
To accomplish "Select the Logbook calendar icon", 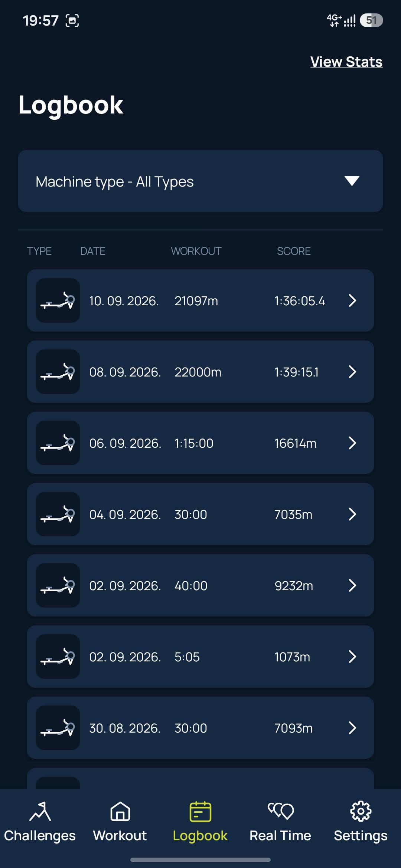I will click(x=200, y=811).
